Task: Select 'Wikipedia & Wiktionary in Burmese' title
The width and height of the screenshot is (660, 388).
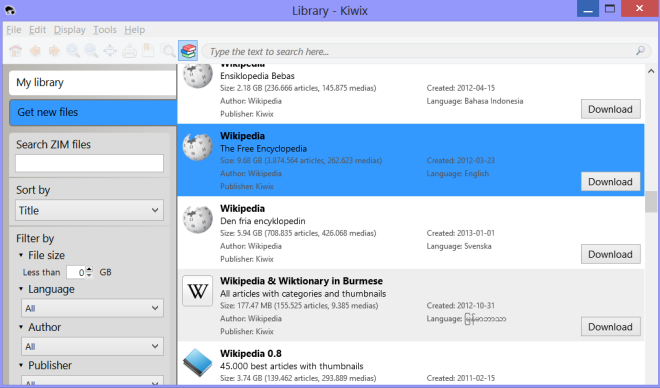Action: click(301, 281)
